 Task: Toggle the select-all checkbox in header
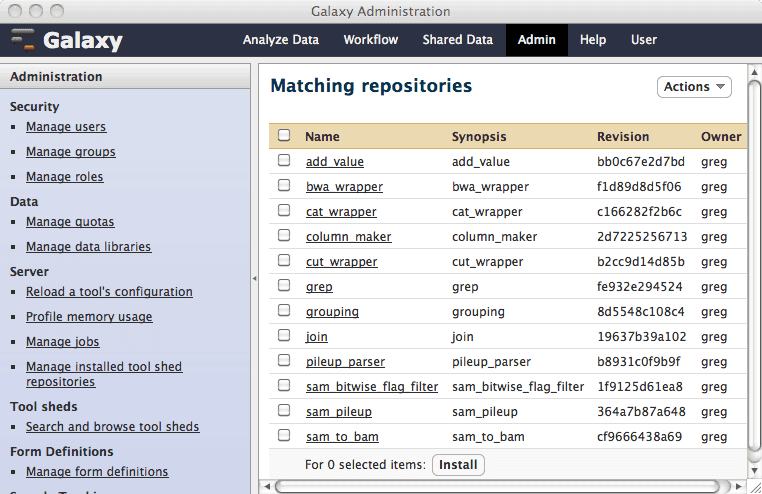(284, 136)
